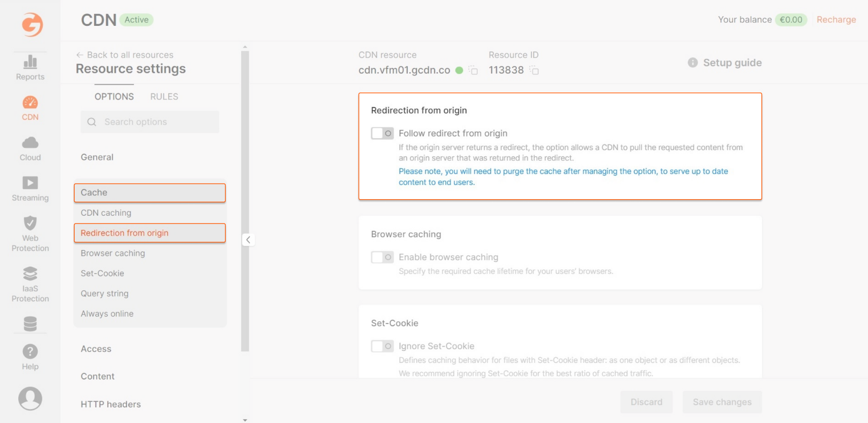
Task: Open the user profile avatar
Action: [x=30, y=398]
